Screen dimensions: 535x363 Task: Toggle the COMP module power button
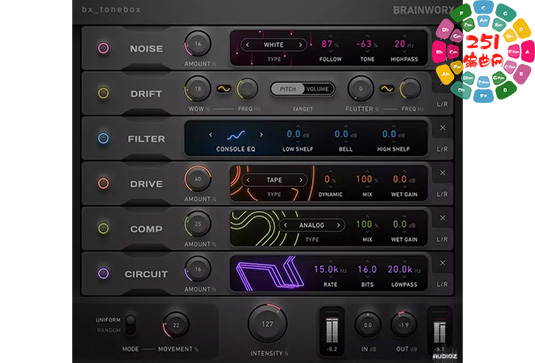[103, 228]
